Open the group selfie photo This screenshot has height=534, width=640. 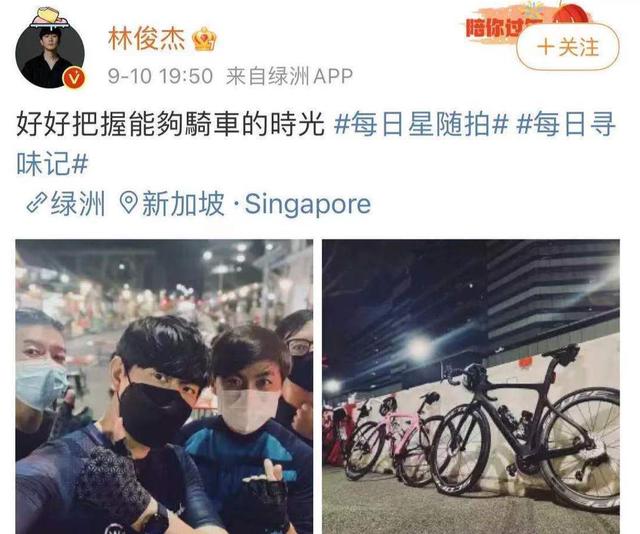click(164, 386)
